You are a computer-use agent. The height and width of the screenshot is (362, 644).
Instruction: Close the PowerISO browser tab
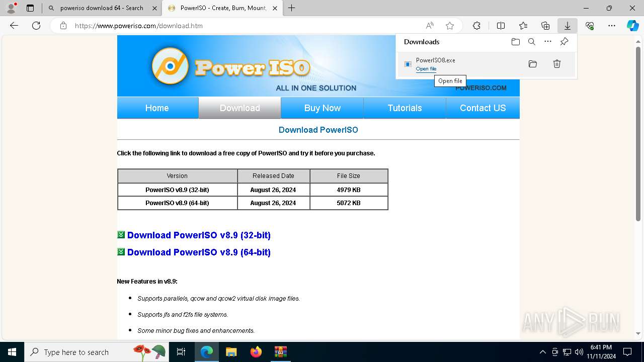pos(275,8)
